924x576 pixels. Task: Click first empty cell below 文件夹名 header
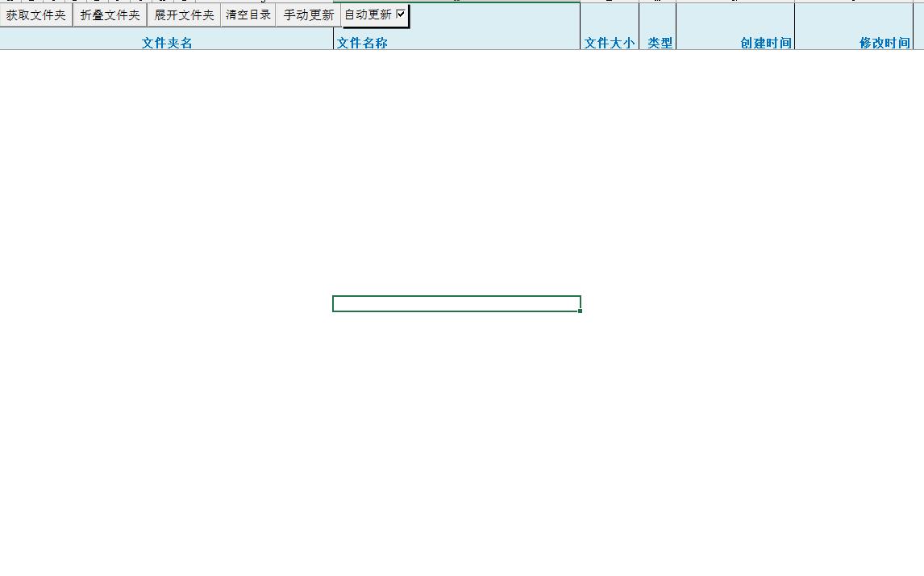pyautogui.click(x=167, y=57)
